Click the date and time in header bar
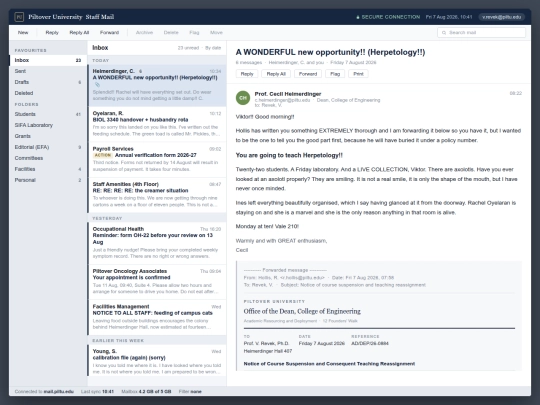 pos(449,17)
